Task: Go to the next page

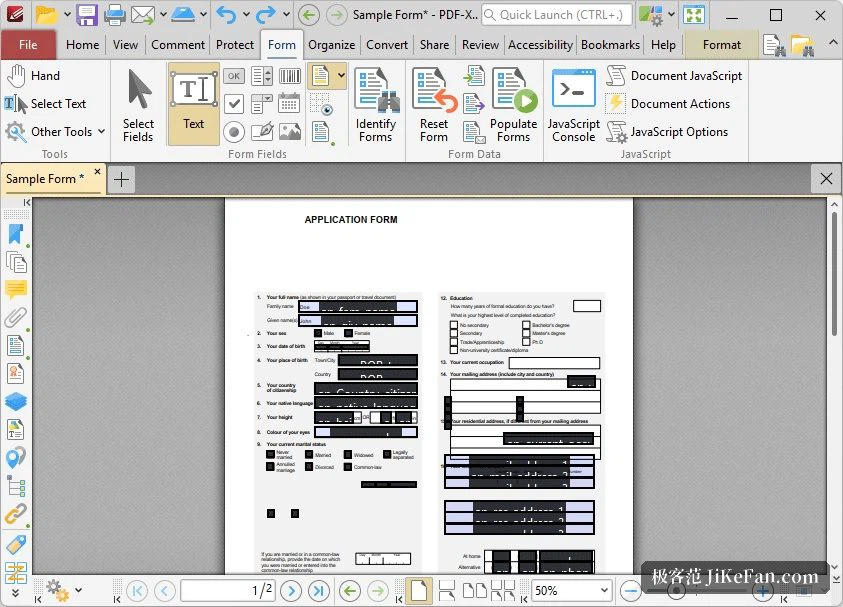Action: click(291, 591)
